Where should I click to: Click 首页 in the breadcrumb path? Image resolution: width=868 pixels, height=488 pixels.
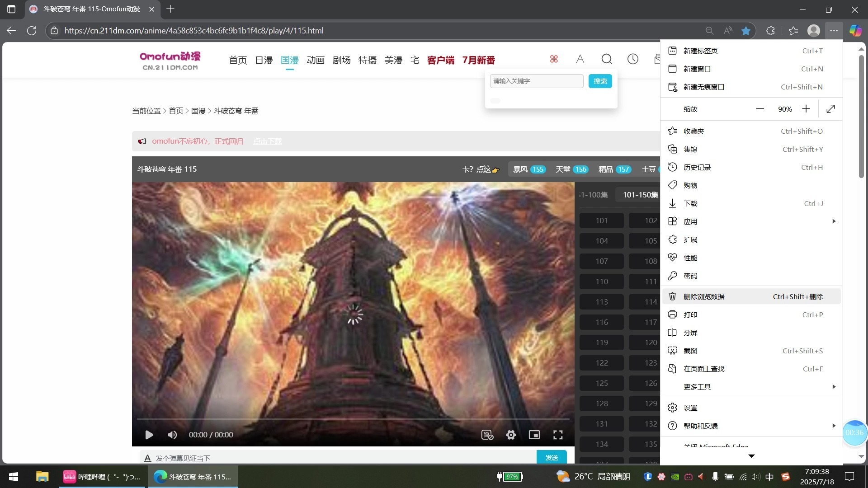(x=176, y=111)
